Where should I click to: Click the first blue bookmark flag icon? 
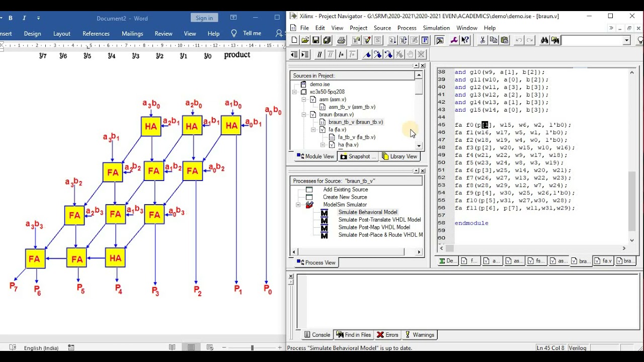[367, 54]
